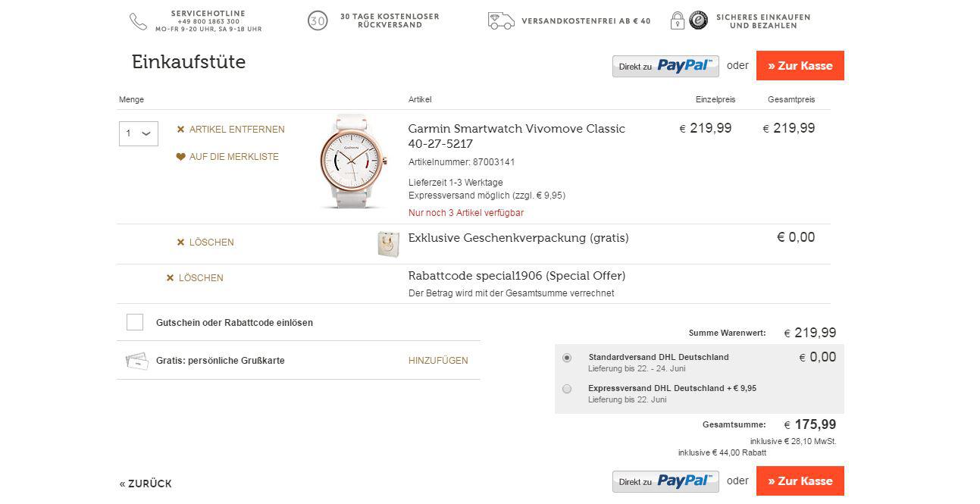Click the inklusive € 28,10 MwSt. text
Viewport: 980px width, 504px height.
point(794,441)
